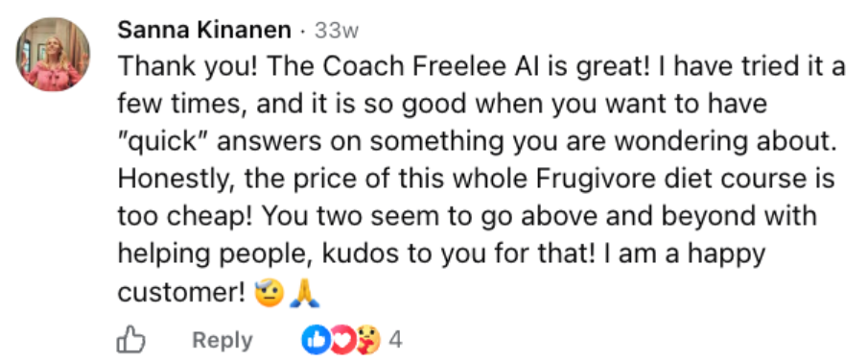Click the red heart reaction icon
Viewport: 868px width, 362px height.
[341, 340]
